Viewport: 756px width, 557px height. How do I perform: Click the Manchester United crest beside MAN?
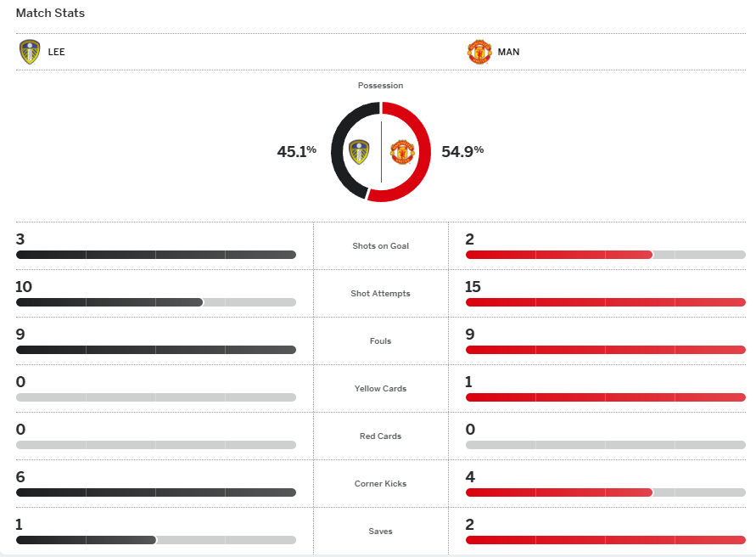click(x=479, y=52)
